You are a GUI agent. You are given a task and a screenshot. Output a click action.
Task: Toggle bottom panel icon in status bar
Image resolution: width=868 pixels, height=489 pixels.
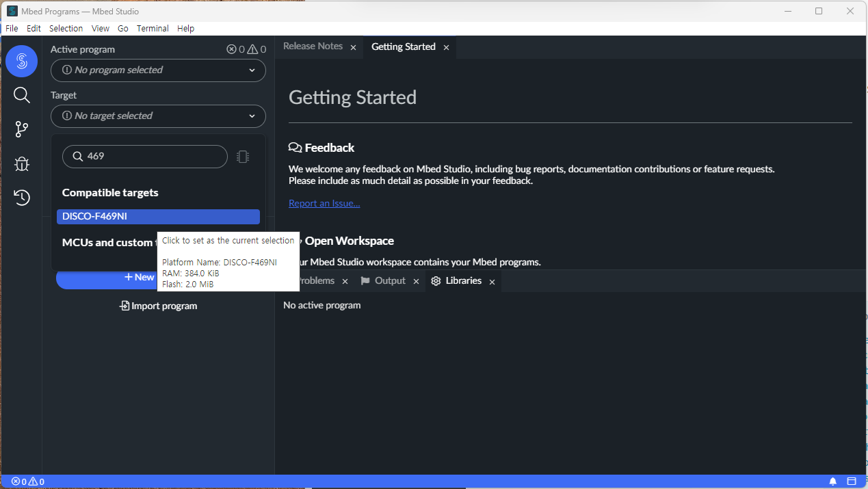click(x=852, y=481)
